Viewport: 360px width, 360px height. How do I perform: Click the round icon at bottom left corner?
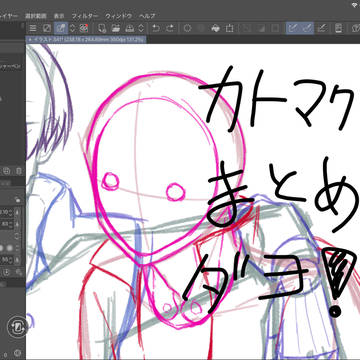tap(18, 353)
